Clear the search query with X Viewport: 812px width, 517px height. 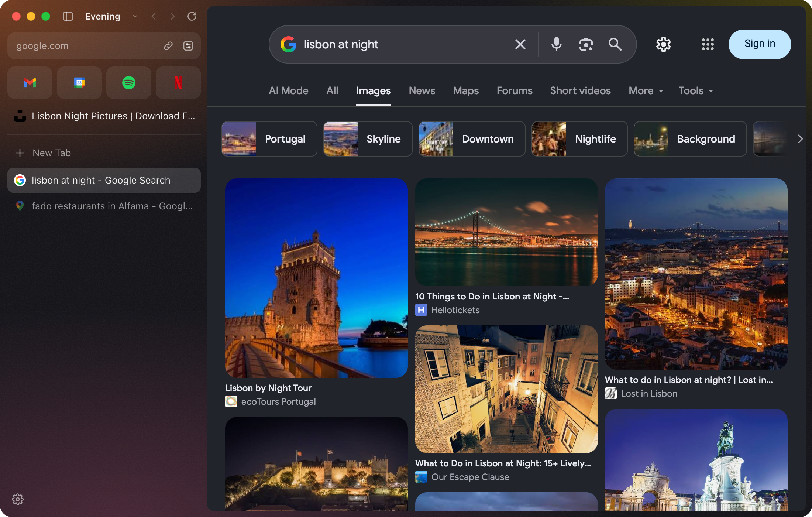click(520, 44)
